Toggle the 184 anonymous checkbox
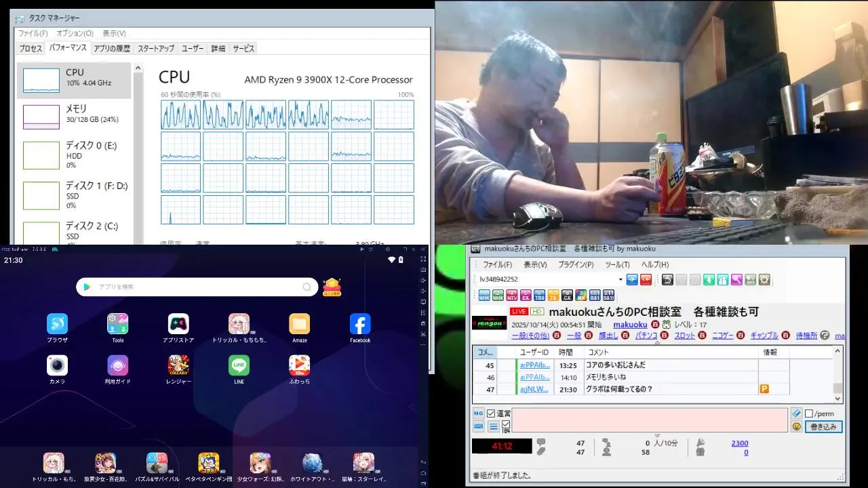This screenshot has width=868, height=488. 505,424
